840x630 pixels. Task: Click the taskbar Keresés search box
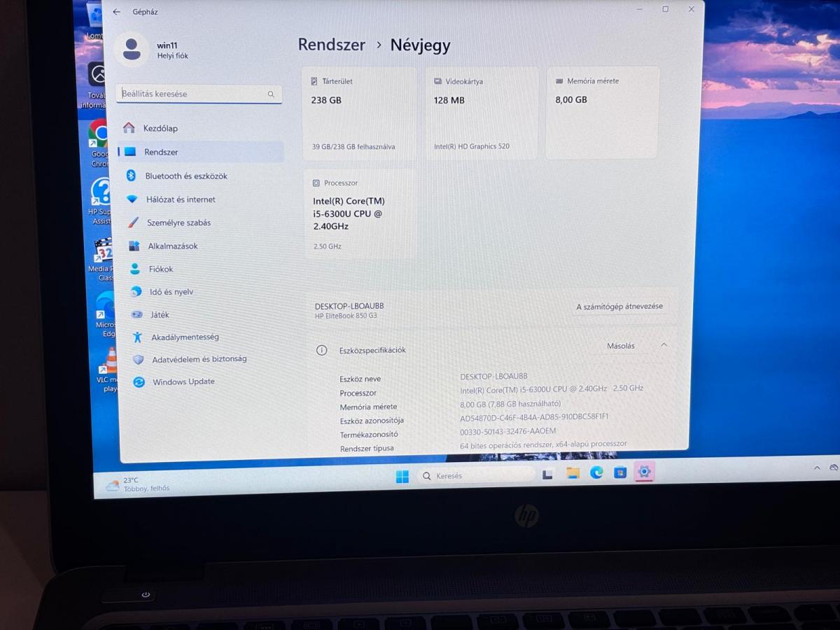[476, 476]
